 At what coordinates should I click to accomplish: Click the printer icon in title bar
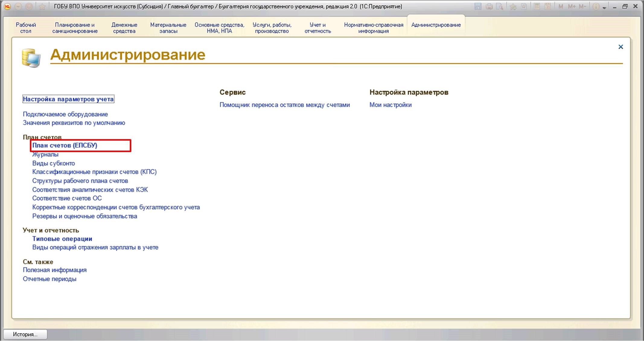(x=489, y=6)
